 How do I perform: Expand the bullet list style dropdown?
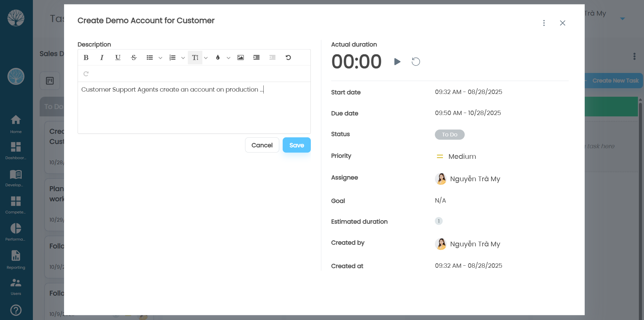tap(160, 58)
